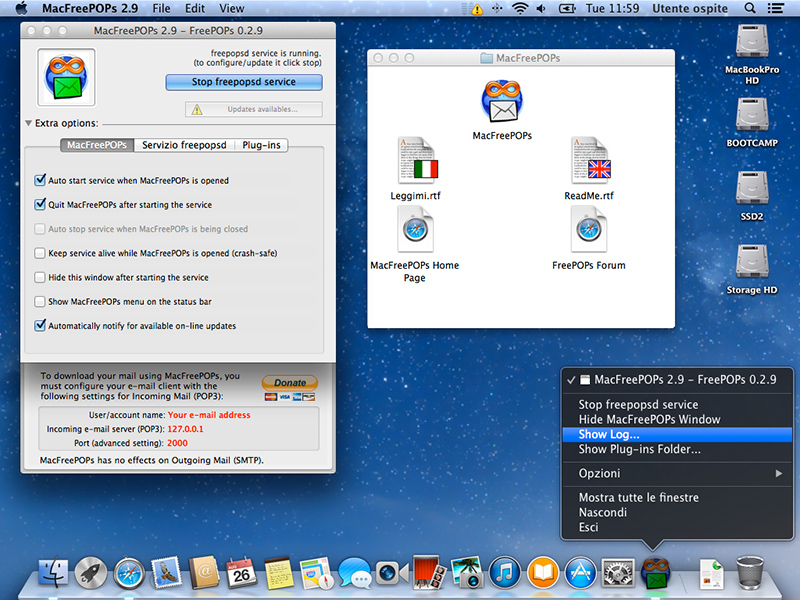Toggle Auto start service when MacFreePOPs is opened

(x=40, y=180)
